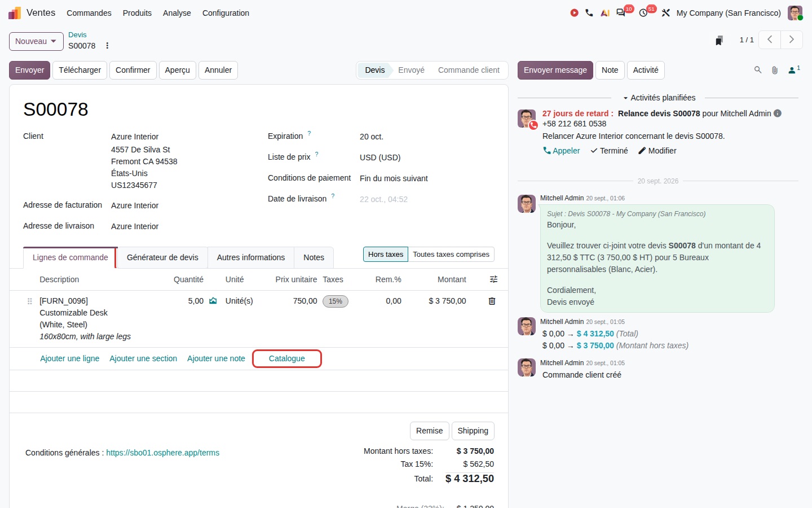Switch to the Autres informations tab
Image resolution: width=812 pixels, height=508 pixels.
tap(251, 257)
